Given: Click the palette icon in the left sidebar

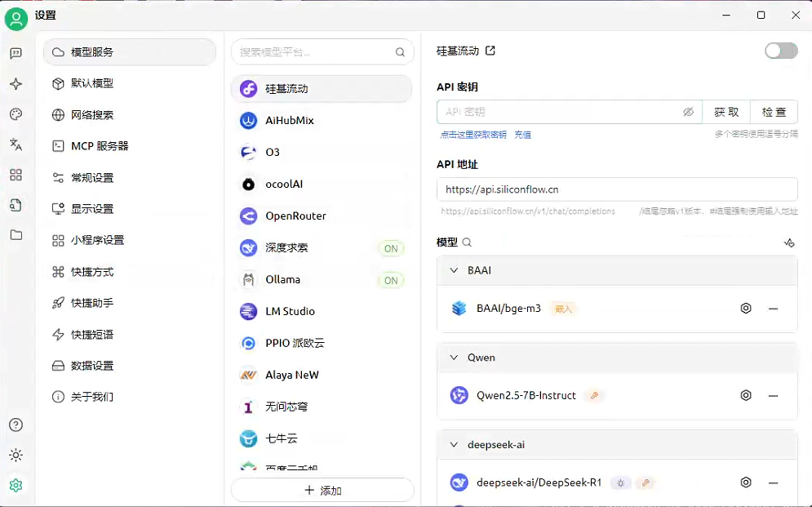Looking at the screenshot, I should coord(16,113).
